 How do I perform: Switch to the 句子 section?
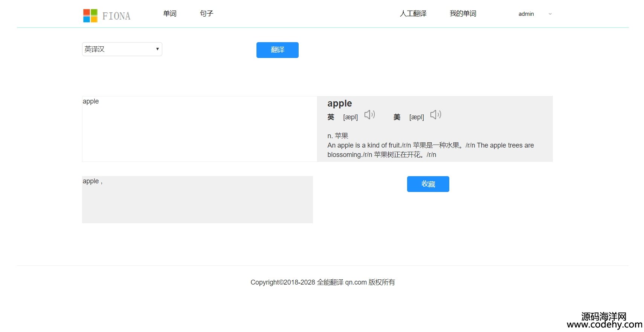pyautogui.click(x=206, y=14)
